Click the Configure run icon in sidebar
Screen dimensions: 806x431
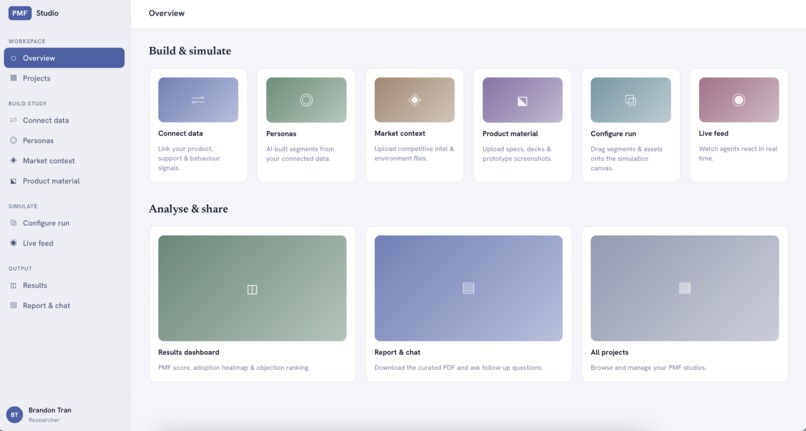13,223
